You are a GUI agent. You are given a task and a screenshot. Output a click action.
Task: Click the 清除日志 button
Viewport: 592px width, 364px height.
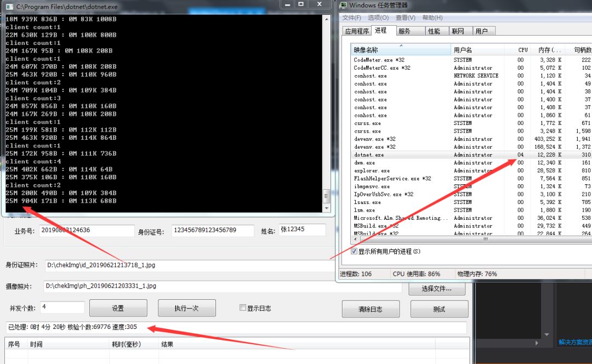pyautogui.click(x=372, y=309)
